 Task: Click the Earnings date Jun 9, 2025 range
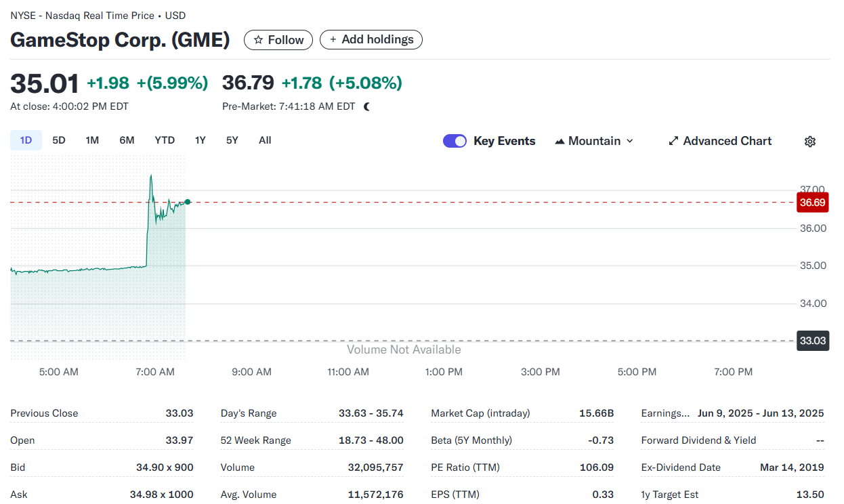(x=761, y=413)
